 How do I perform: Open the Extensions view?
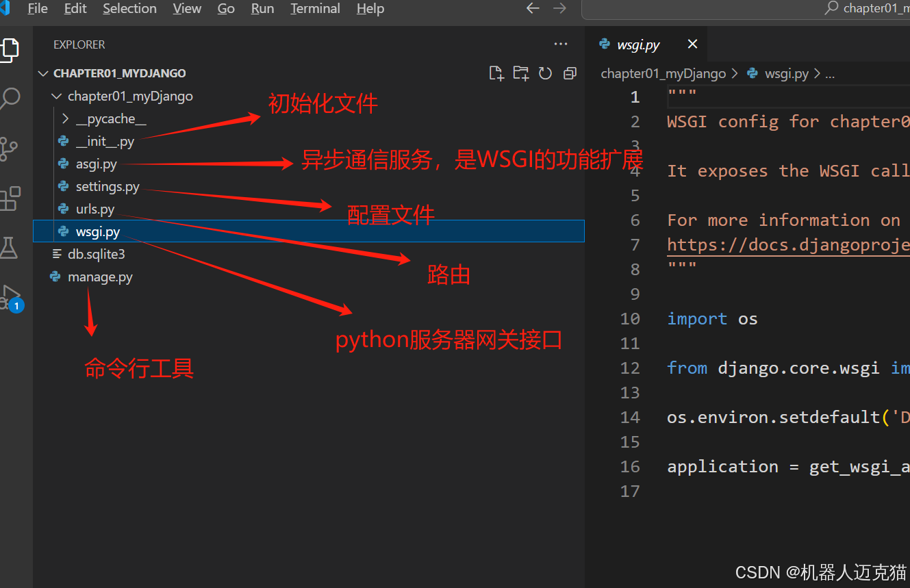pyautogui.click(x=10, y=199)
